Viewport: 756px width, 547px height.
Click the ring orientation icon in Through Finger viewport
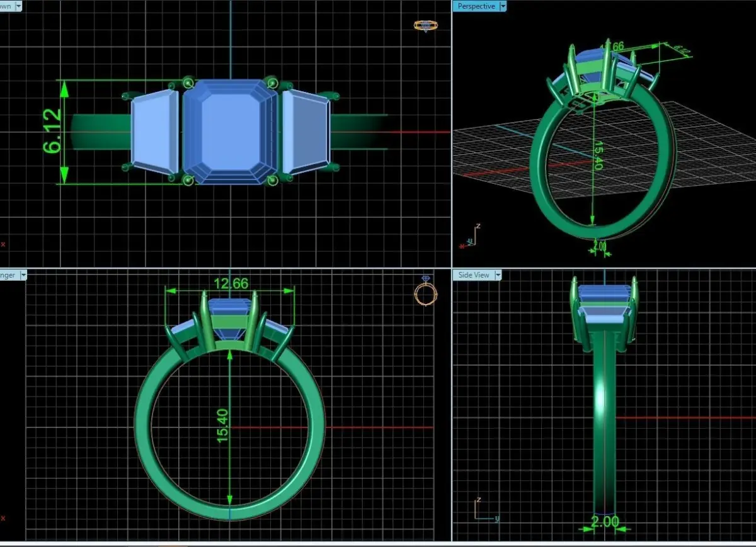425,291
